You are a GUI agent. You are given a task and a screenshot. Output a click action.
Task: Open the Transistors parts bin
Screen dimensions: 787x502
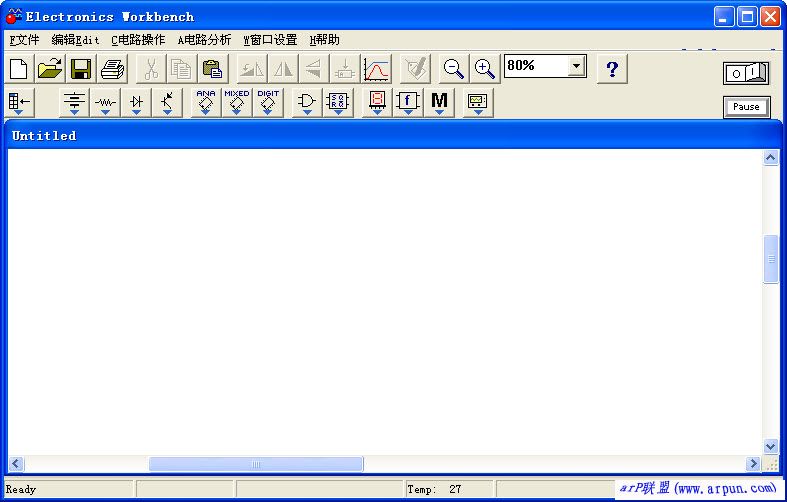[x=167, y=102]
